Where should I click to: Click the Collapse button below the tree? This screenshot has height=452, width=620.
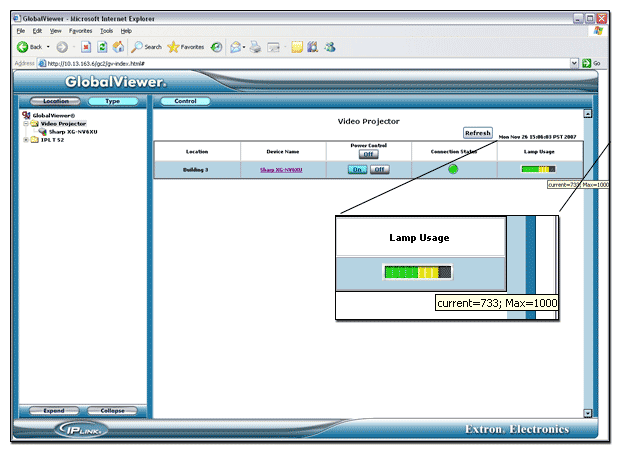tap(113, 411)
